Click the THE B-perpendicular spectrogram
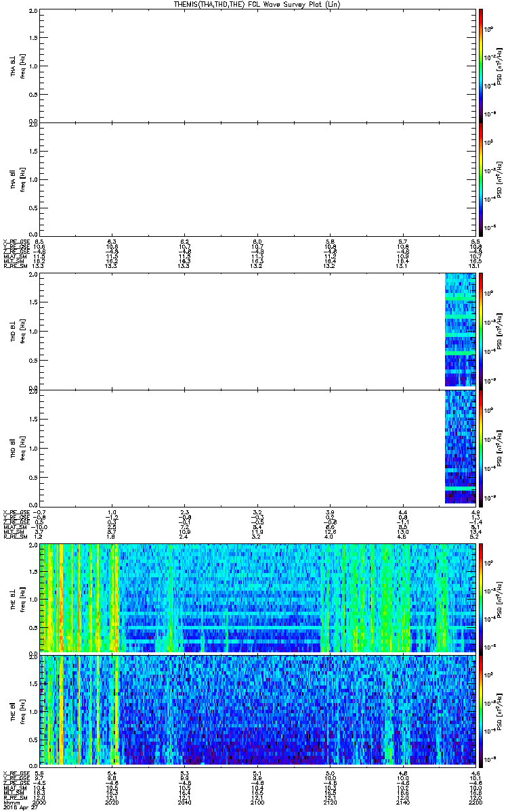The height and width of the screenshot is (812, 508). (257, 597)
